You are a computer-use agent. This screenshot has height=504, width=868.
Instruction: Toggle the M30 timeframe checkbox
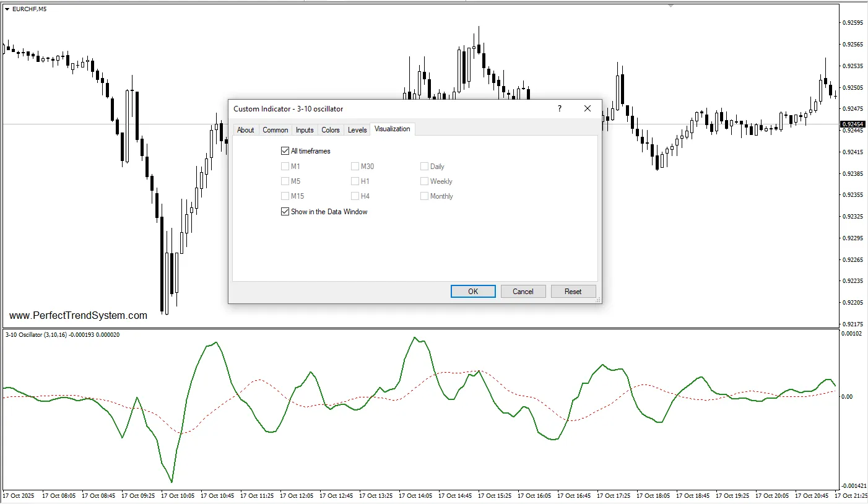[x=355, y=166]
